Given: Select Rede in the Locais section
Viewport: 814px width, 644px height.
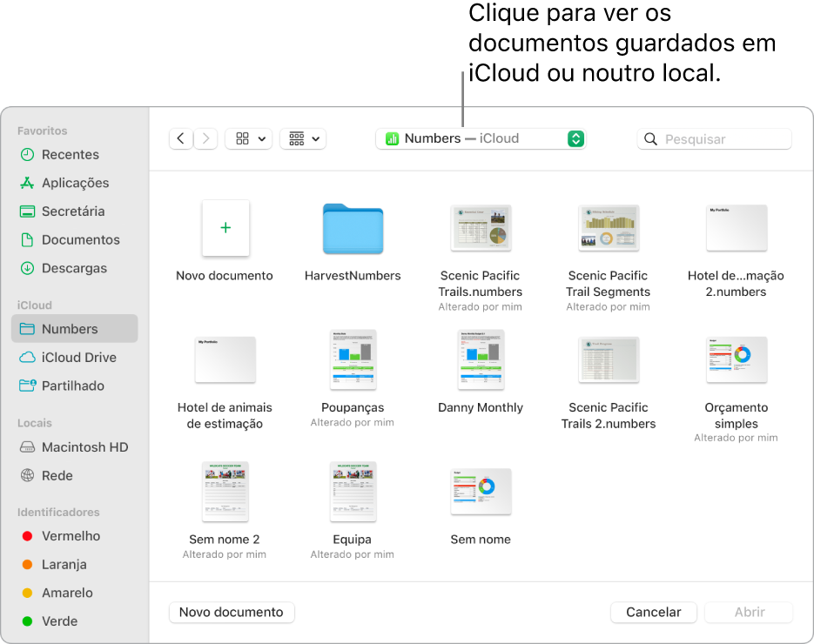Looking at the screenshot, I should [x=57, y=475].
